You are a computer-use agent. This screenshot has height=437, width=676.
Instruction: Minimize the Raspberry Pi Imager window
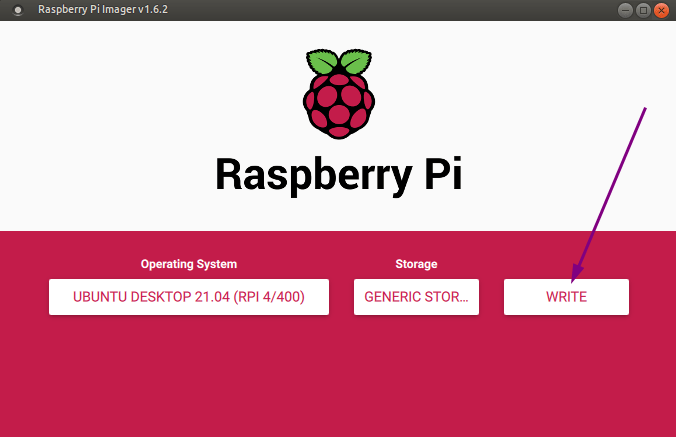coord(625,10)
